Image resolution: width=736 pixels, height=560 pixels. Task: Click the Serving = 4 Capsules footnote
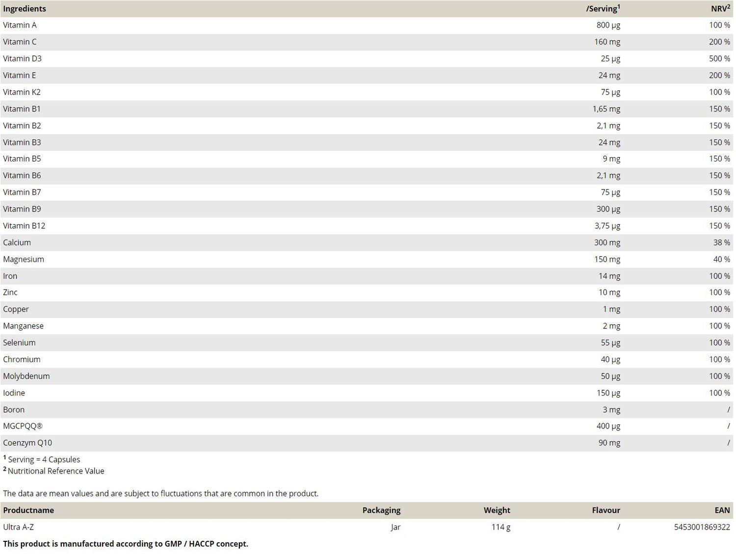(44, 459)
